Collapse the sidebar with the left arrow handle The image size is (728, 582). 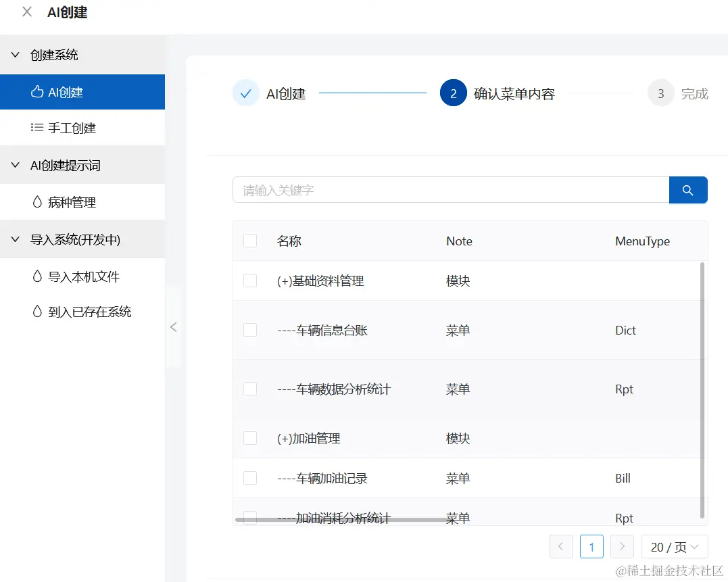point(174,327)
